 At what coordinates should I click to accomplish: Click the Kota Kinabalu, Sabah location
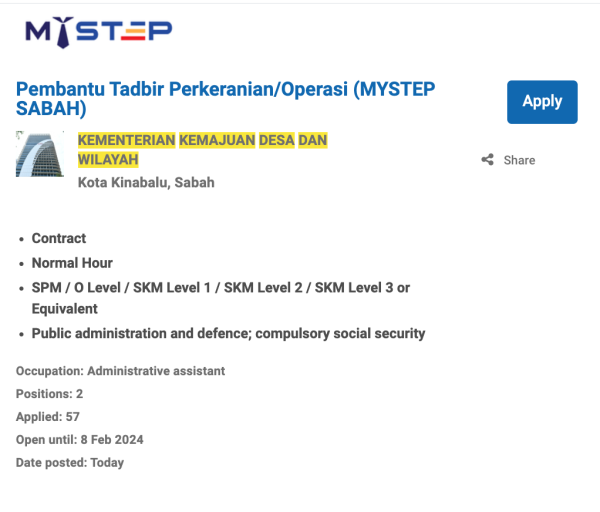[x=146, y=182]
